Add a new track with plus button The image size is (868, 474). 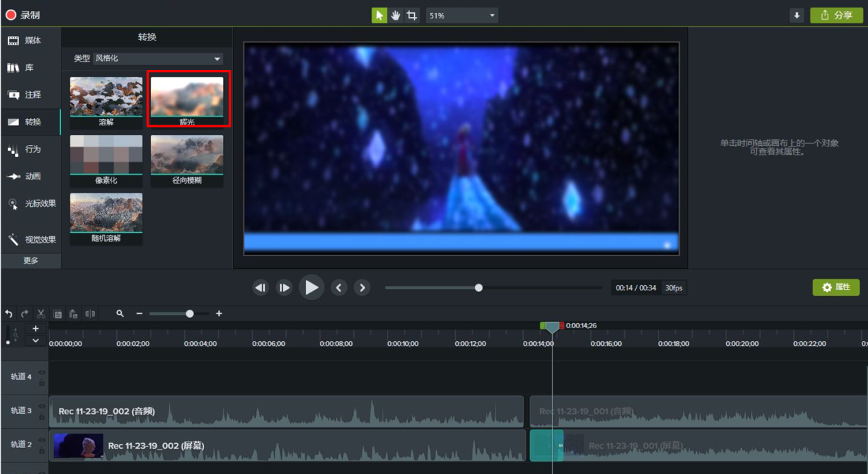coord(36,329)
